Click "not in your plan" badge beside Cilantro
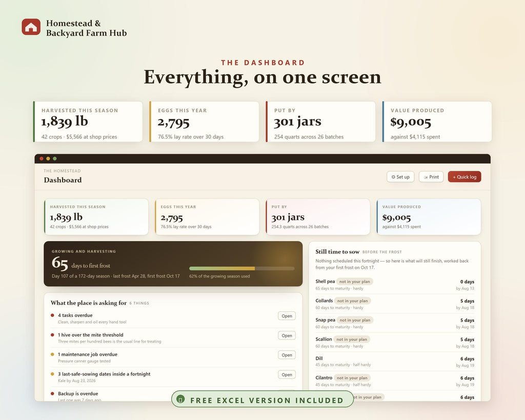The width and height of the screenshot is (525, 420). 352,378
